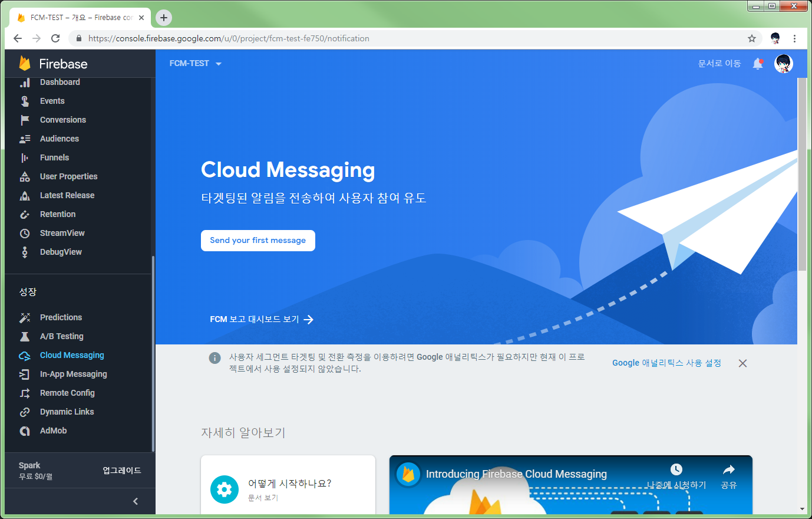812x519 pixels.
Task: Click the AdMob logo icon
Action: point(25,431)
